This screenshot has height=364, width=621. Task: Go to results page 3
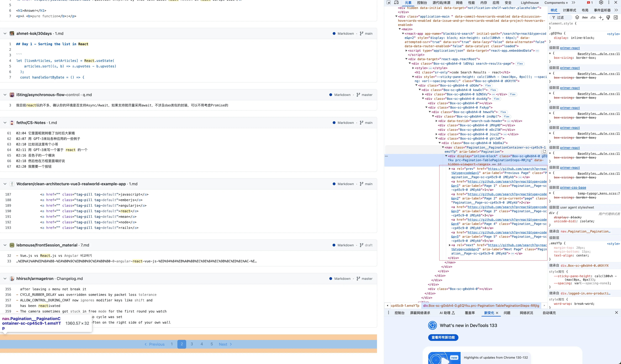[192, 344]
